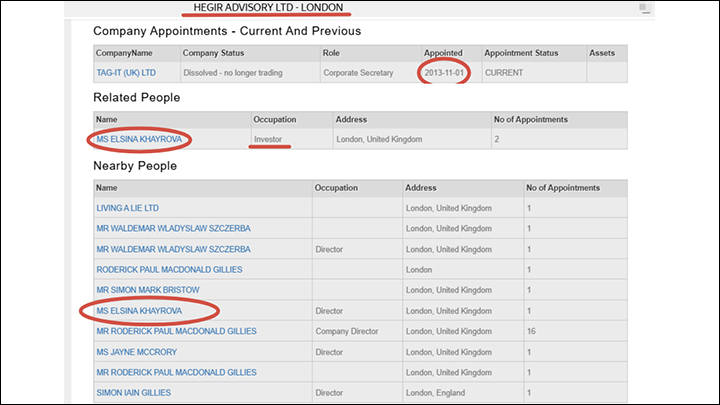Open MR WALDEMAR WLADYSLAW SZCZERBA Director row link
The width and height of the screenshot is (720, 405).
(174, 249)
